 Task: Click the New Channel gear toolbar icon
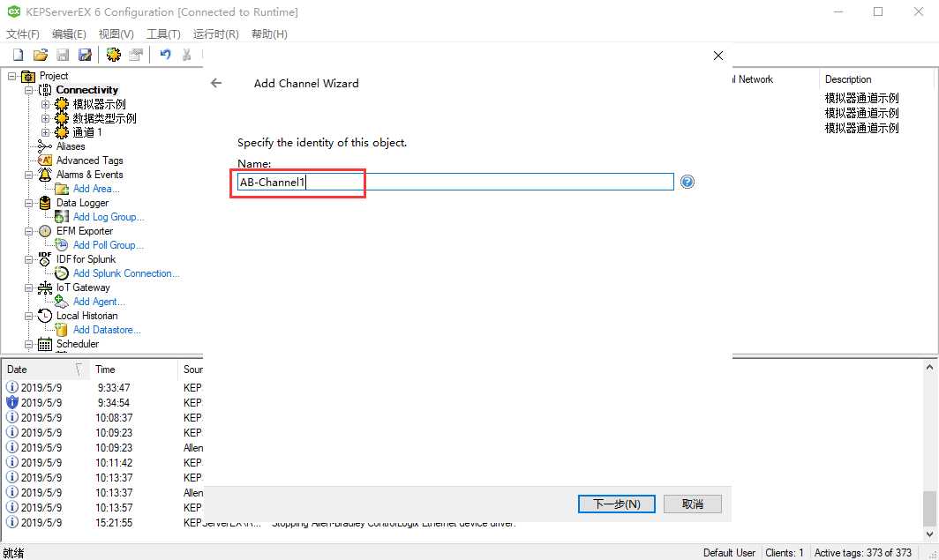coord(113,55)
